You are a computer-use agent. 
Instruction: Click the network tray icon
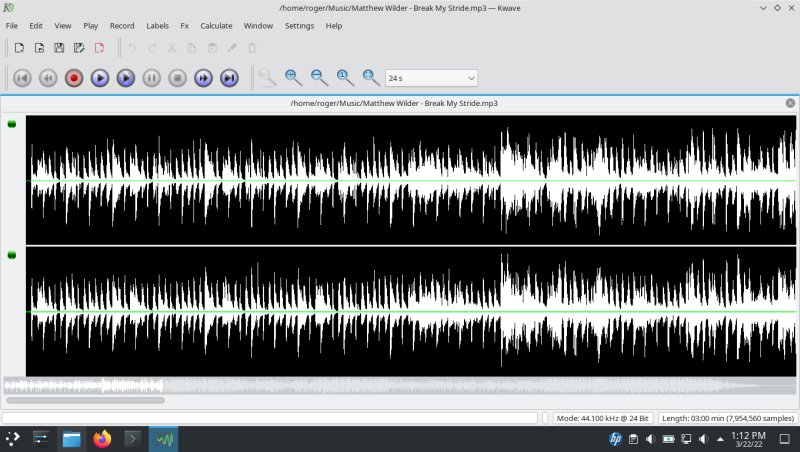click(x=686, y=439)
